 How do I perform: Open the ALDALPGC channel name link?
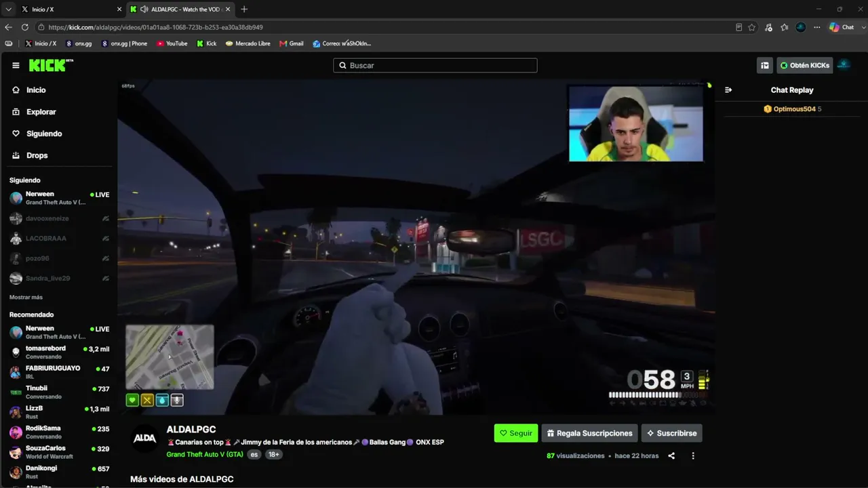click(x=191, y=430)
